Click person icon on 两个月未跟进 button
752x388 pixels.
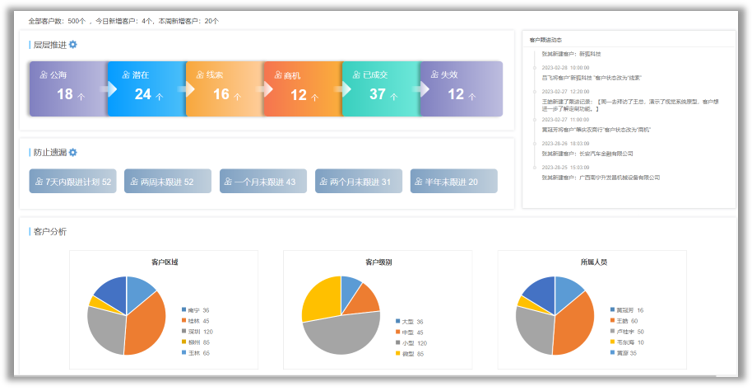click(x=324, y=182)
